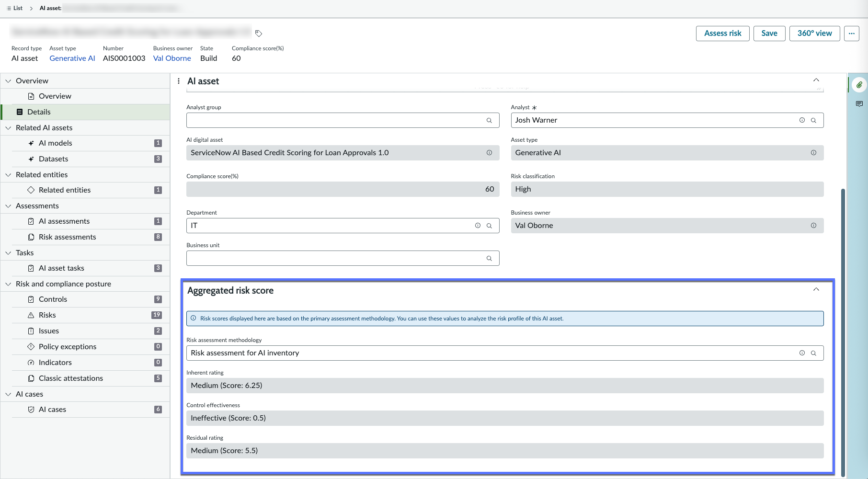Click the tag icon beside the record title
Viewport: 868px width, 479px height.
pyautogui.click(x=259, y=34)
